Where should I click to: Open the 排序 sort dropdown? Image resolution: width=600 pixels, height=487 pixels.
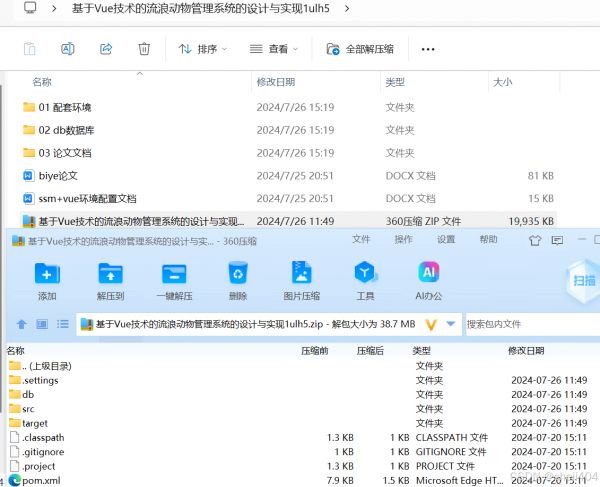point(203,49)
